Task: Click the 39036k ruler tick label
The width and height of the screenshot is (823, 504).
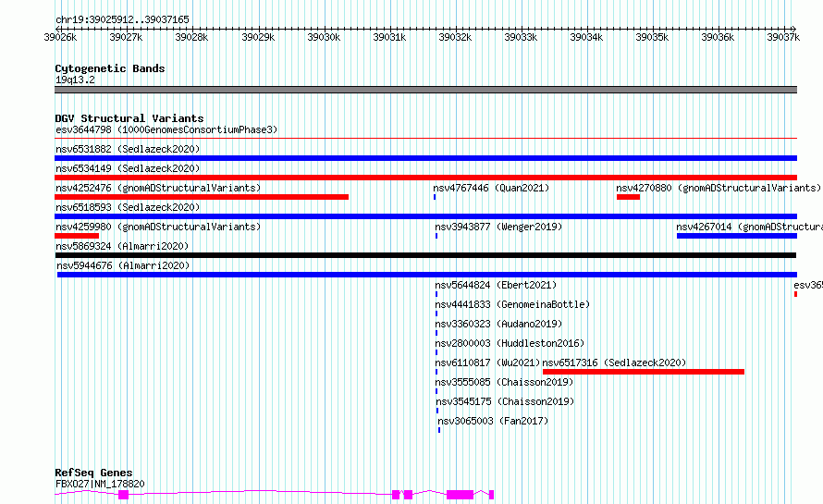Action: pyautogui.click(x=718, y=37)
